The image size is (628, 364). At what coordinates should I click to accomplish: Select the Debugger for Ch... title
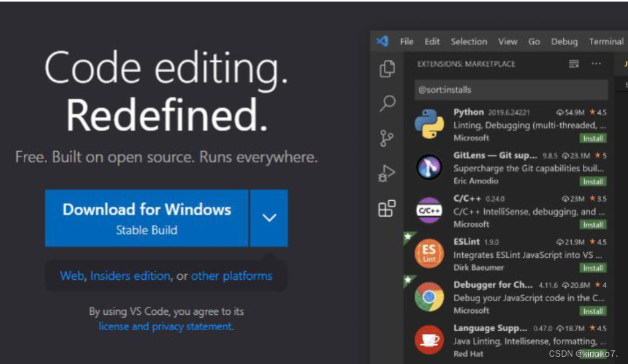tap(493, 284)
